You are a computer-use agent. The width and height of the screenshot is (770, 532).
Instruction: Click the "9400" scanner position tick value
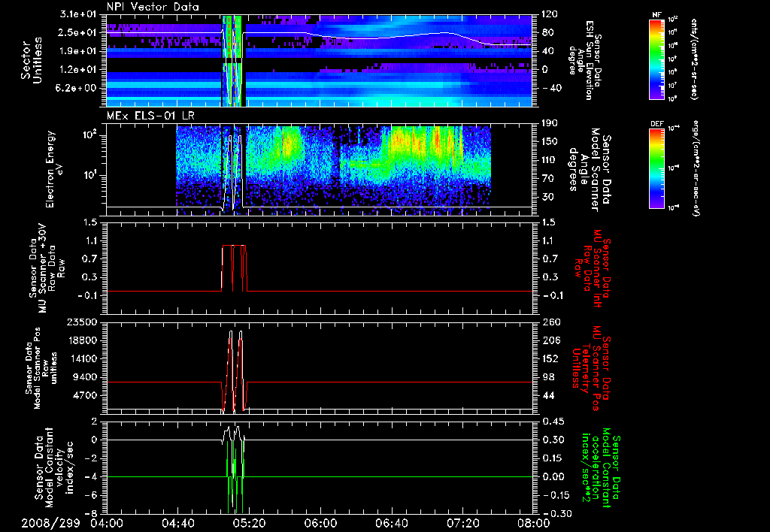[86, 377]
